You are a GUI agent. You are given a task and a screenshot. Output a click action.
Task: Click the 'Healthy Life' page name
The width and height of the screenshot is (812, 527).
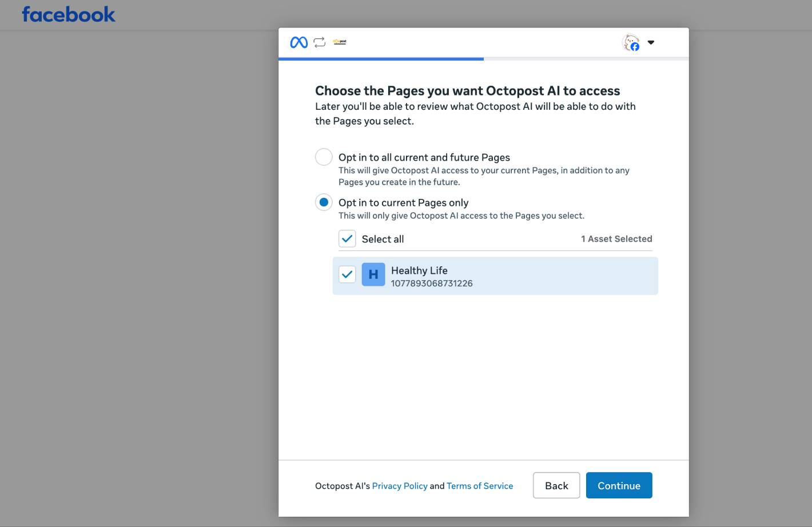(419, 270)
